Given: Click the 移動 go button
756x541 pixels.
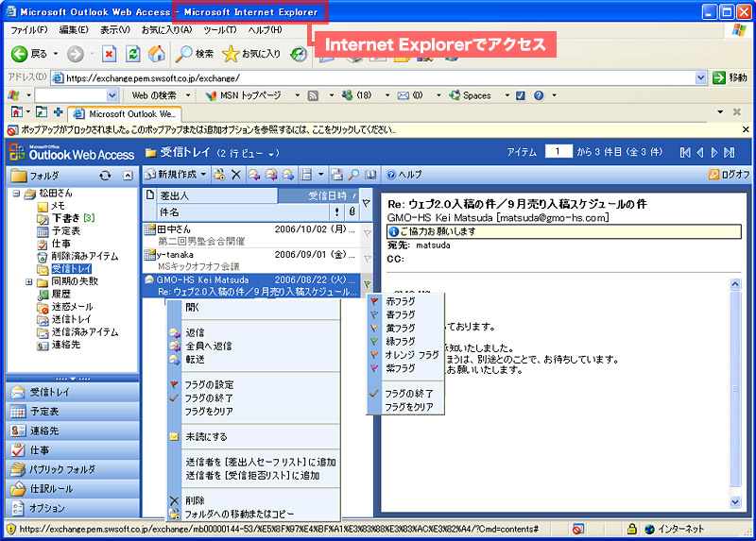Looking at the screenshot, I should tap(730, 77).
